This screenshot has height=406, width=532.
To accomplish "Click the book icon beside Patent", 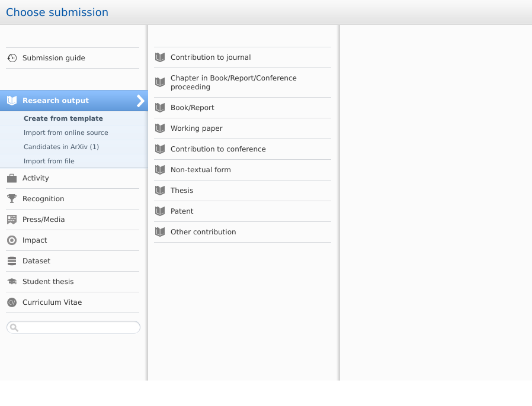I will coord(160,211).
